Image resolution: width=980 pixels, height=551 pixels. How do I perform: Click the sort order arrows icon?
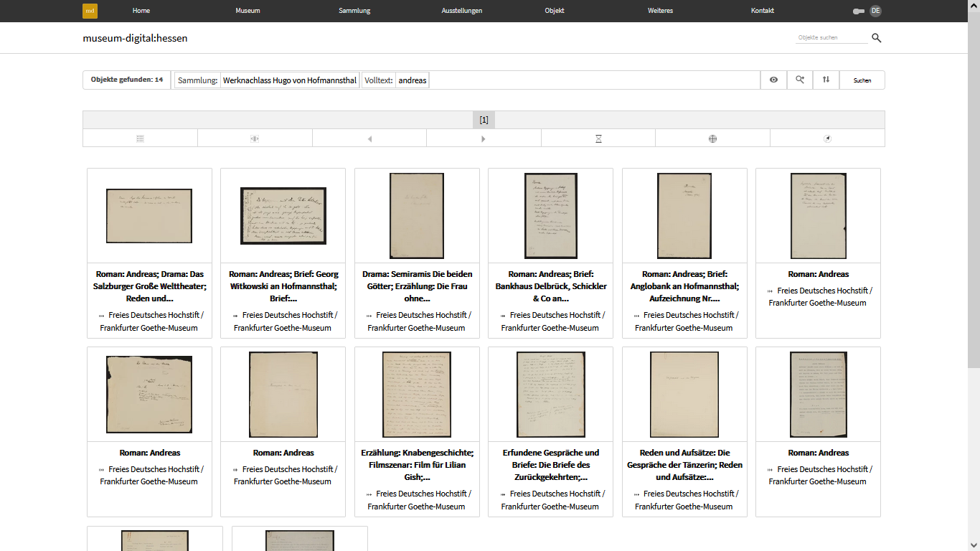826,80
